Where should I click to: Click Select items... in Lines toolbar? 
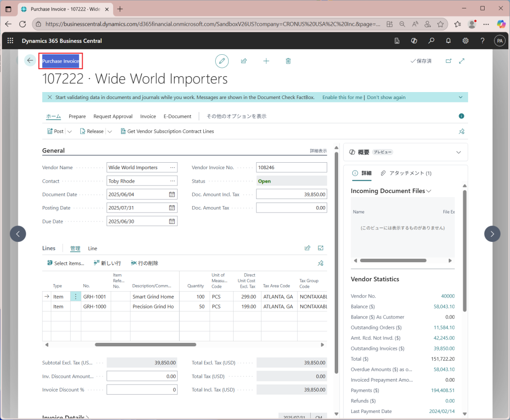(66, 263)
